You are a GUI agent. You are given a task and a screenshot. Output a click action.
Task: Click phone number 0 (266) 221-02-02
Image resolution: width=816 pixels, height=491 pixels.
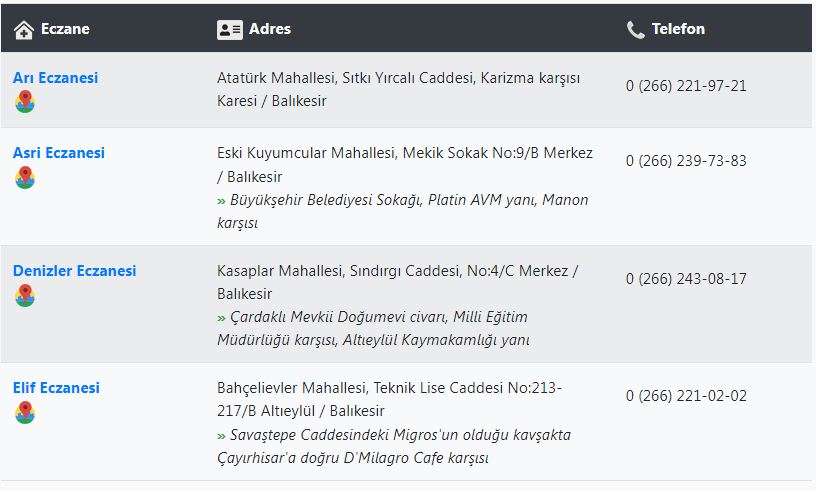tap(686, 396)
